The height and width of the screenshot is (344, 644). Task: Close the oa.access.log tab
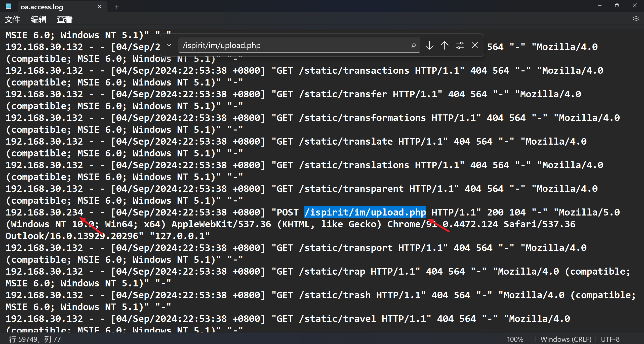[99, 7]
